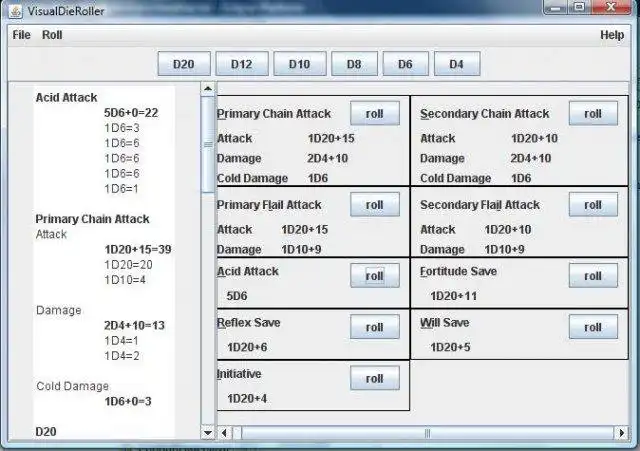Open the File menu
Screen dimensions: 640x451
pyautogui.click(x=21, y=35)
